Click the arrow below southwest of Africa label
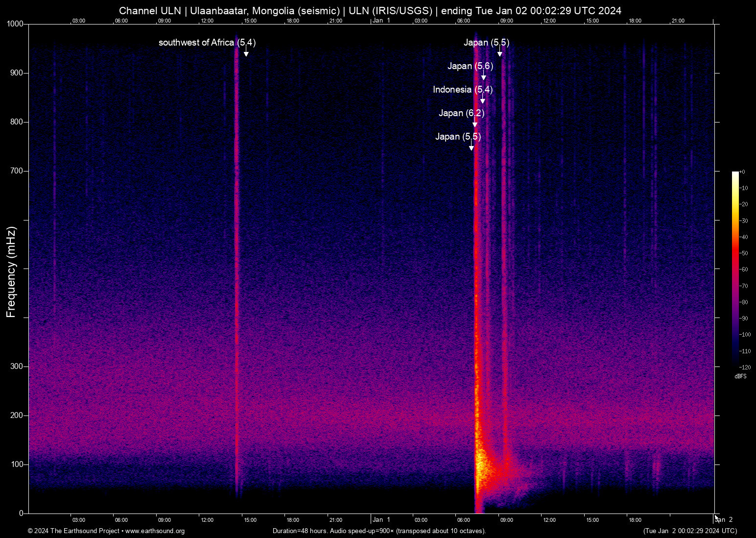Viewport: 756px width, 538px height. point(246,53)
